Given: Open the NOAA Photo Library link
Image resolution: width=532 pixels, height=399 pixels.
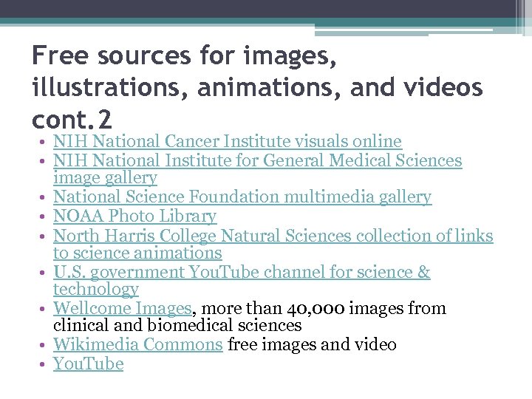Looking at the screenshot, I should [x=134, y=216].
